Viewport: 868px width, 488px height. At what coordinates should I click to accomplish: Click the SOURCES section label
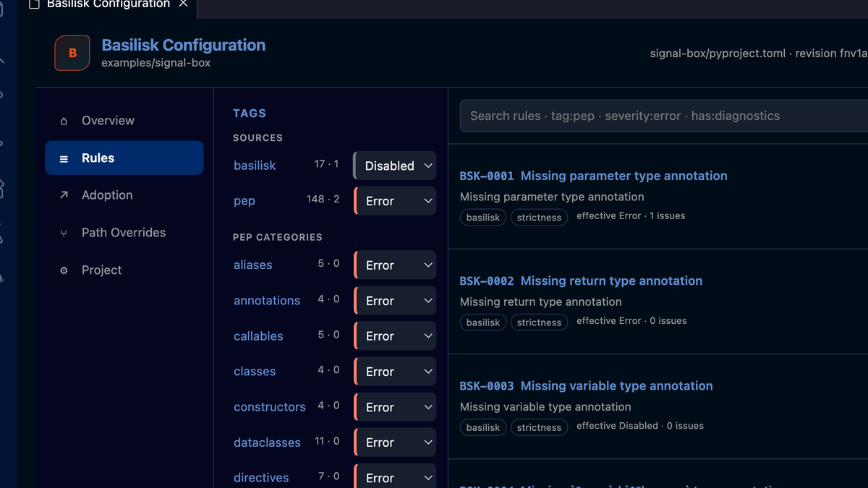[x=258, y=137]
